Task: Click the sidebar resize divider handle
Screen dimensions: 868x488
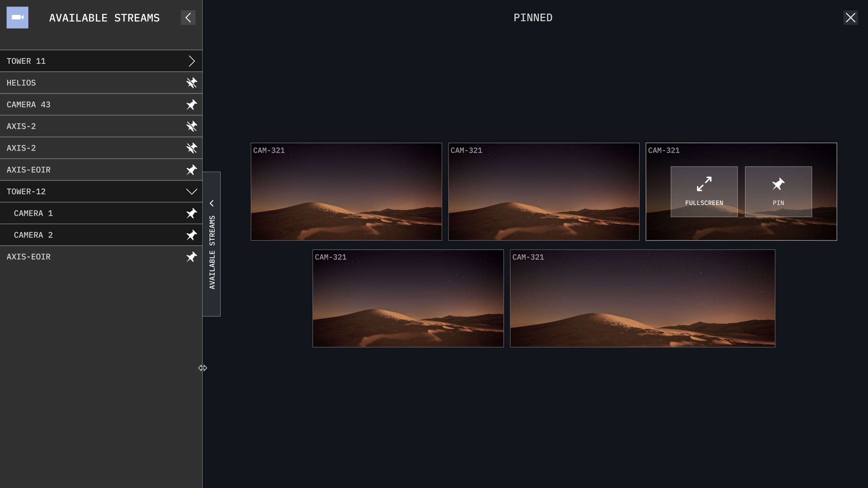Action: click(202, 368)
